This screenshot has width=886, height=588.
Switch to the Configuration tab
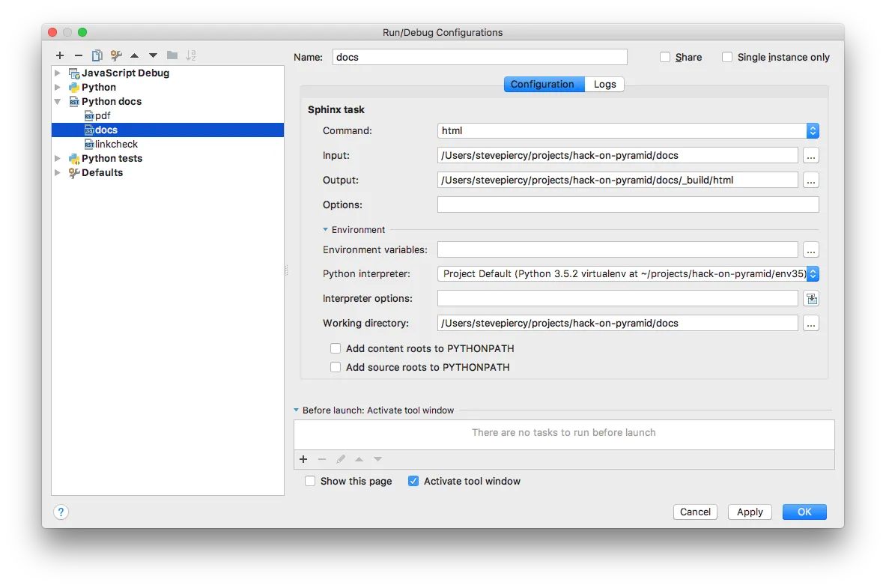point(544,84)
